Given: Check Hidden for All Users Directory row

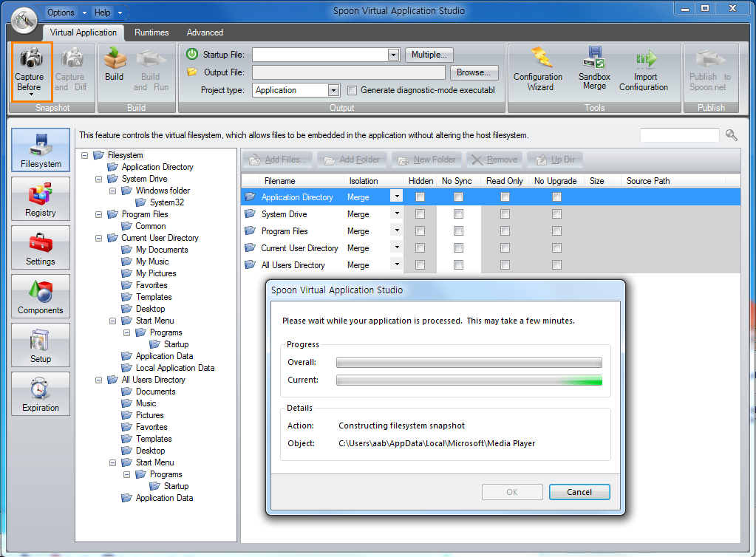Looking at the screenshot, I should click(420, 264).
